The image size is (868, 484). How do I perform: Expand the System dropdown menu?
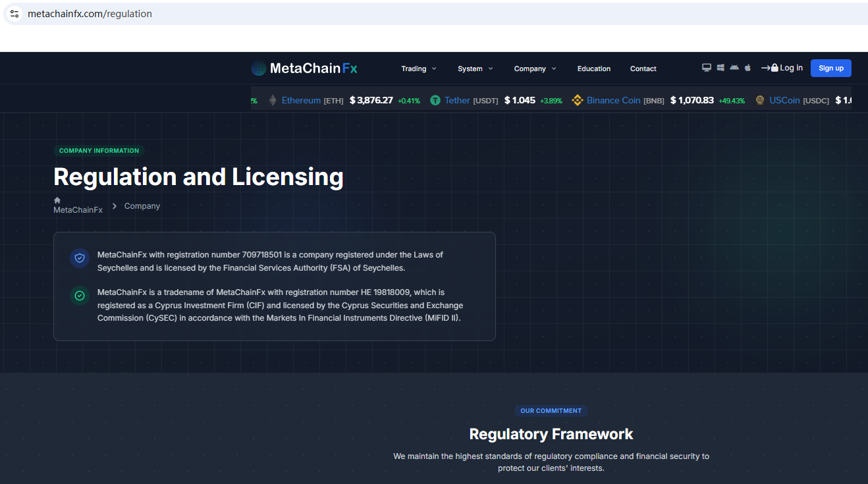[x=475, y=68]
